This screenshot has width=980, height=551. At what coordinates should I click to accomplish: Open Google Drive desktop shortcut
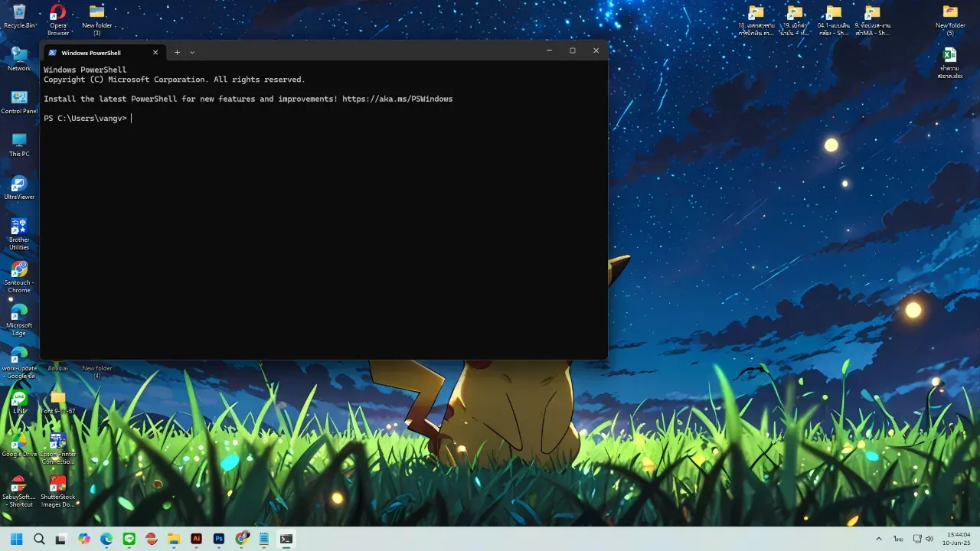[x=19, y=445]
